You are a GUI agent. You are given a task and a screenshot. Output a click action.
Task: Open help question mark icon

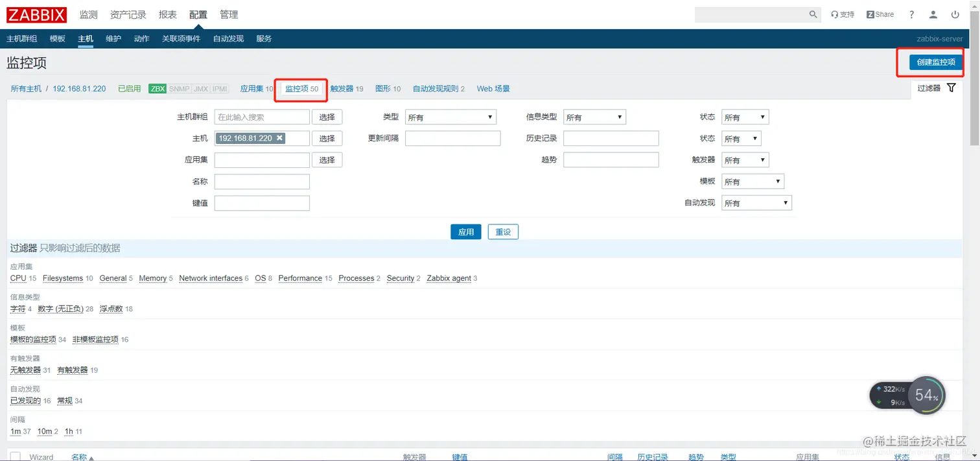[912, 14]
